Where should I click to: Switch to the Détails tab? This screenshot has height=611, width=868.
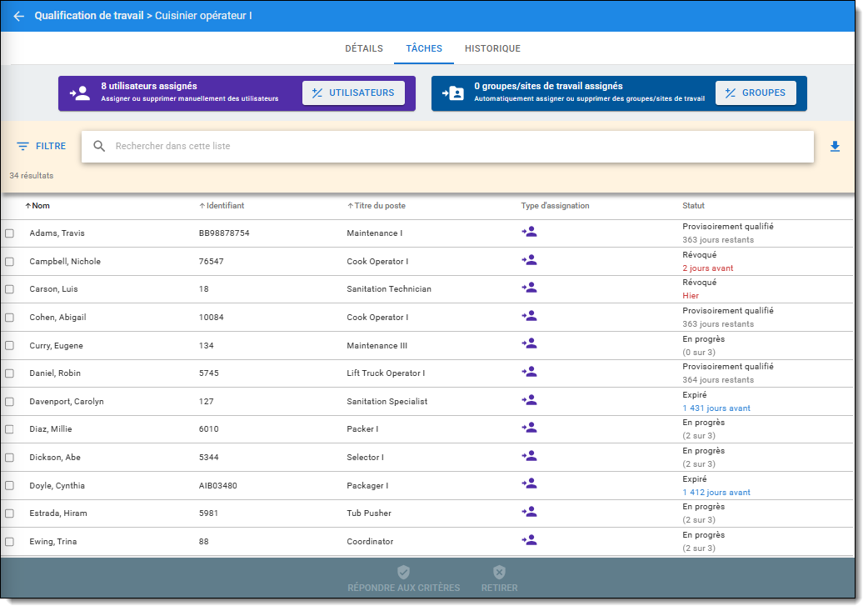364,48
